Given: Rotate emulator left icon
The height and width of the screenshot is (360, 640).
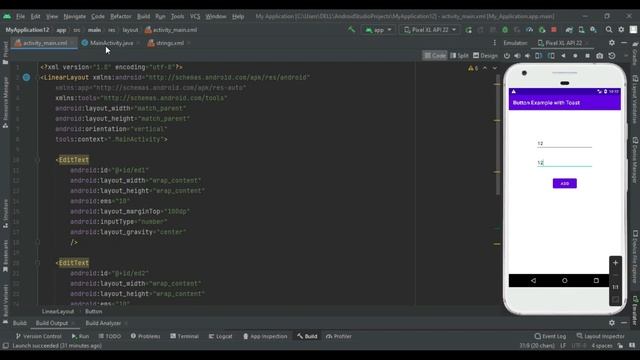Looking at the screenshot, I should [539, 56].
